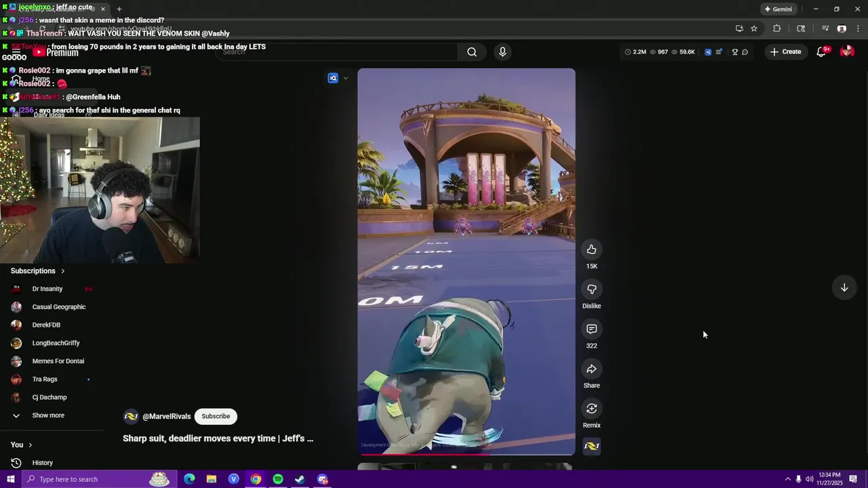Open the search tabs icon in Chrome toolbar
Screen dimensions: 868x488
click(x=801, y=28)
